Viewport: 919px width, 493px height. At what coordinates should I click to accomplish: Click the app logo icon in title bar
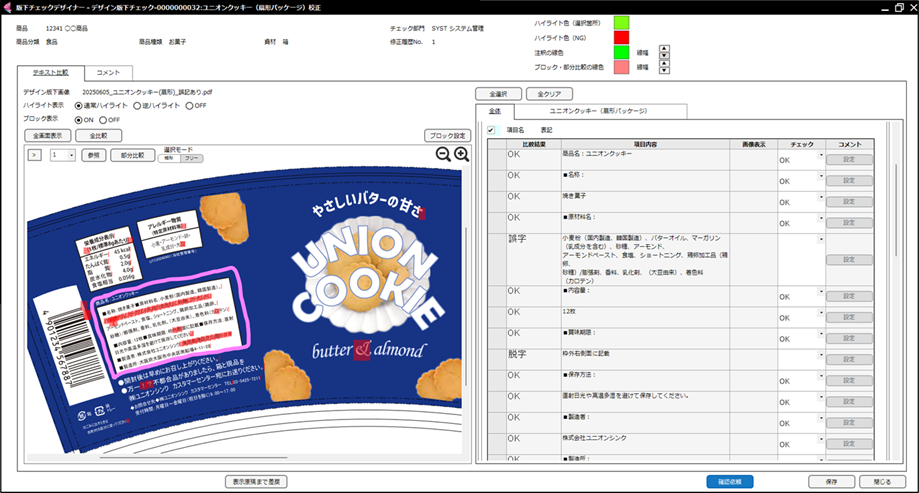point(7,8)
